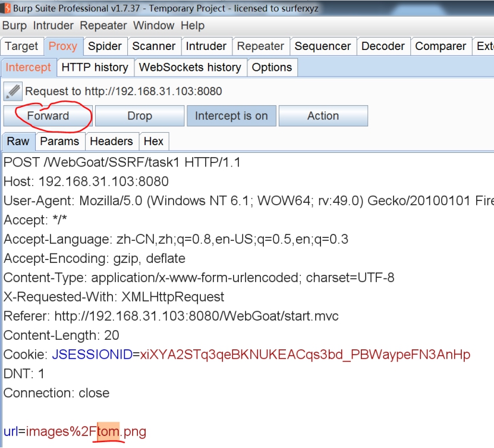Click the X-Requested-With: XMLHttpRequest line

(114, 297)
